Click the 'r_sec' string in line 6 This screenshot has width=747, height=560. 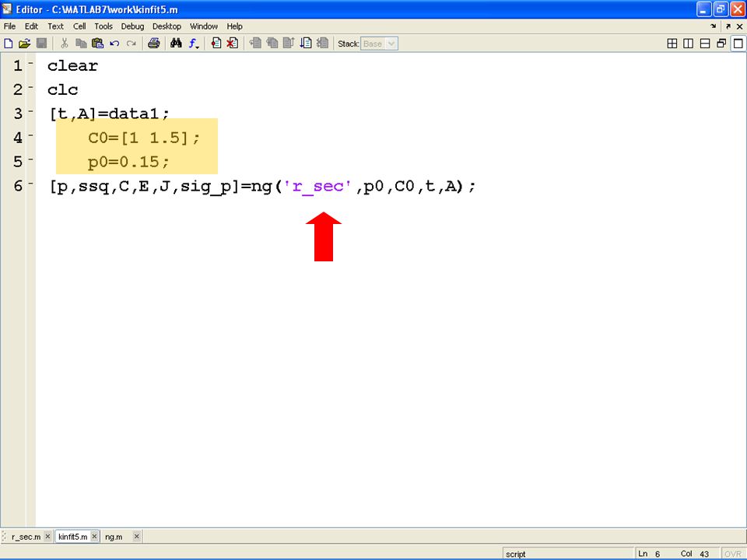[317, 186]
